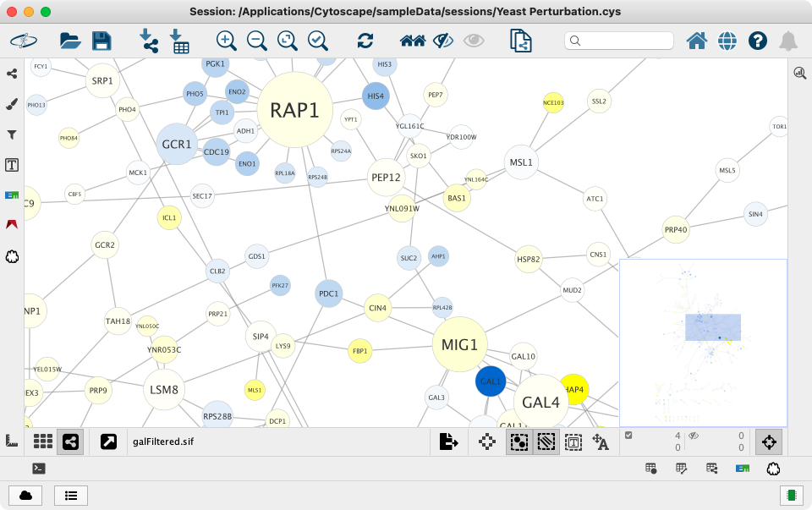Screen dimensions: 812x510
Task: Detach the network view into a window
Action: 108,441
